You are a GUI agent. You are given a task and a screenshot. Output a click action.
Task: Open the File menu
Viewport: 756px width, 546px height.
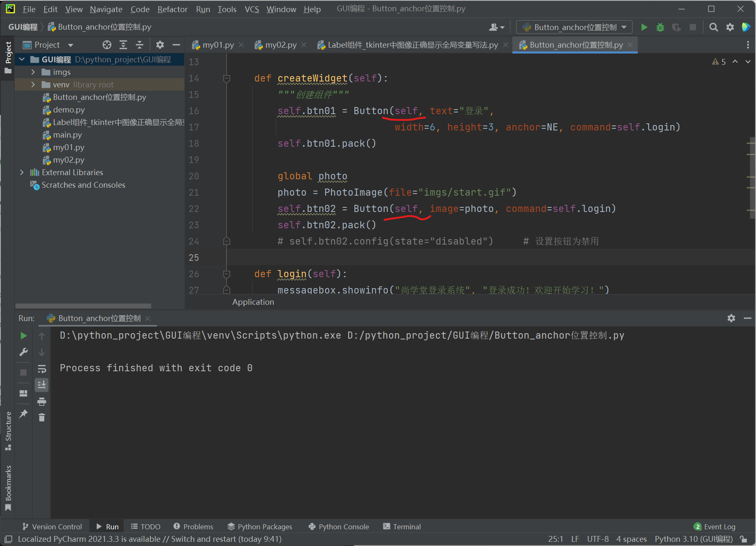pyautogui.click(x=29, y=9)
